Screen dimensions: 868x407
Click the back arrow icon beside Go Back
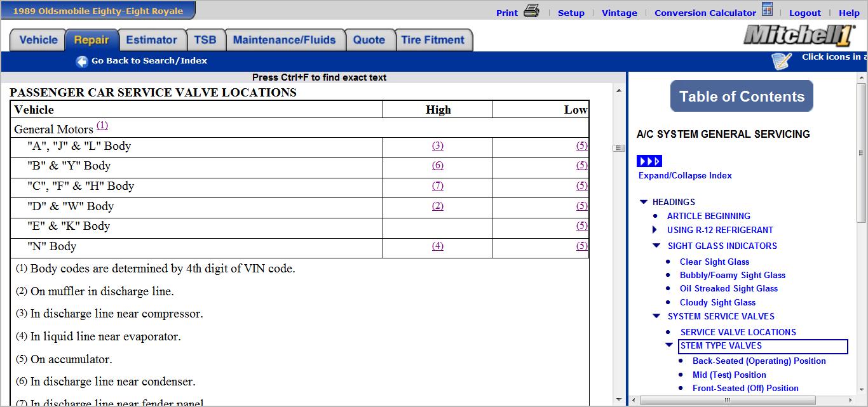click(82, 62)
